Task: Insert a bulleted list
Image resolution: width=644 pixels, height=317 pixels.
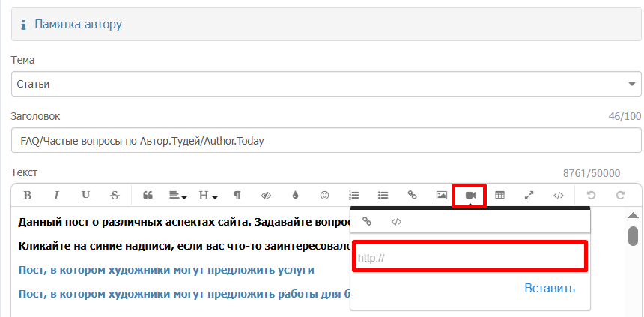Action: [x=383, y=196]
